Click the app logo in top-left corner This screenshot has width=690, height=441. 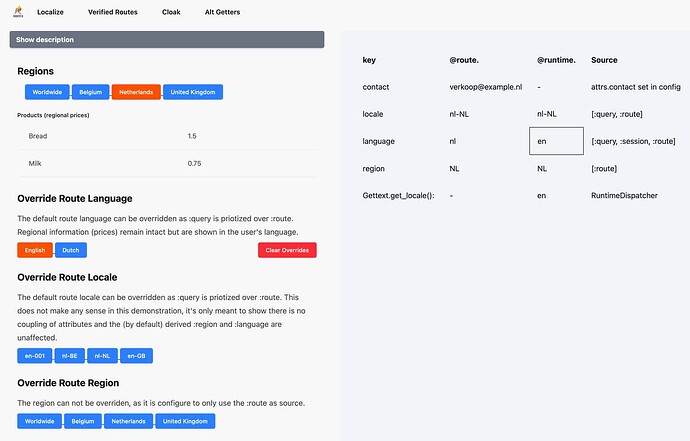[x=17, y=12]
